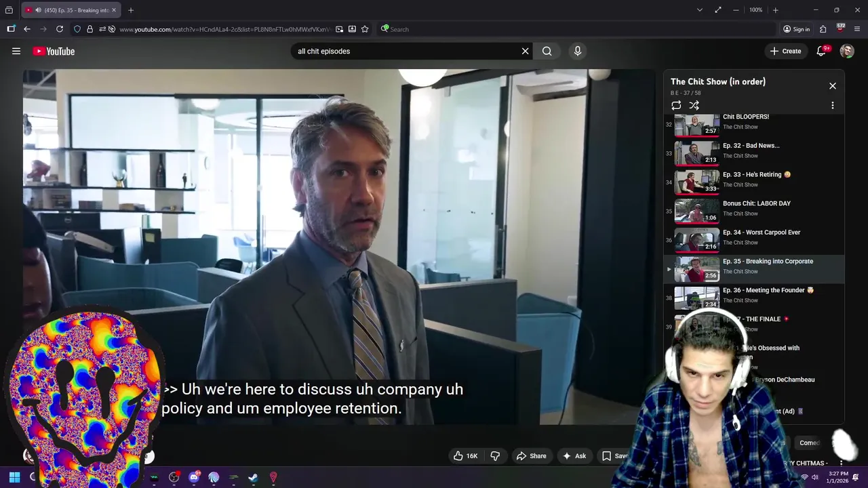Open the YouTube guide hamburger menu
This screenshot has height=488, width=868.
pyautogui.click(x=16, y=51)
